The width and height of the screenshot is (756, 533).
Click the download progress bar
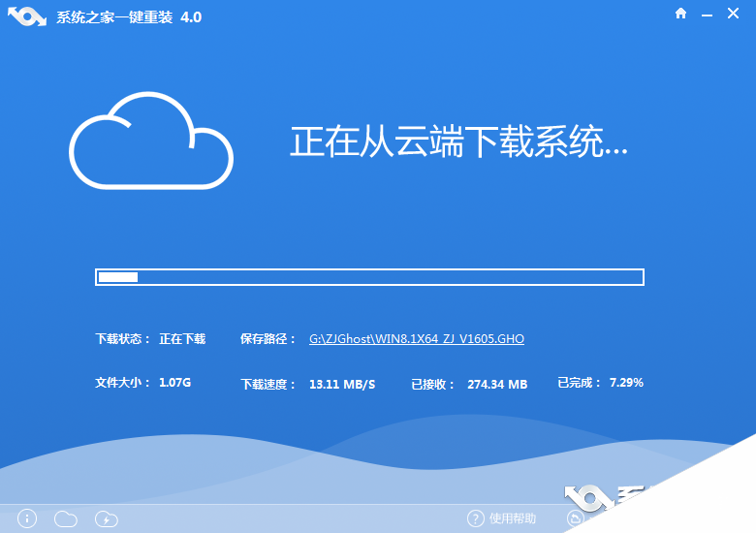coord(369,277)
